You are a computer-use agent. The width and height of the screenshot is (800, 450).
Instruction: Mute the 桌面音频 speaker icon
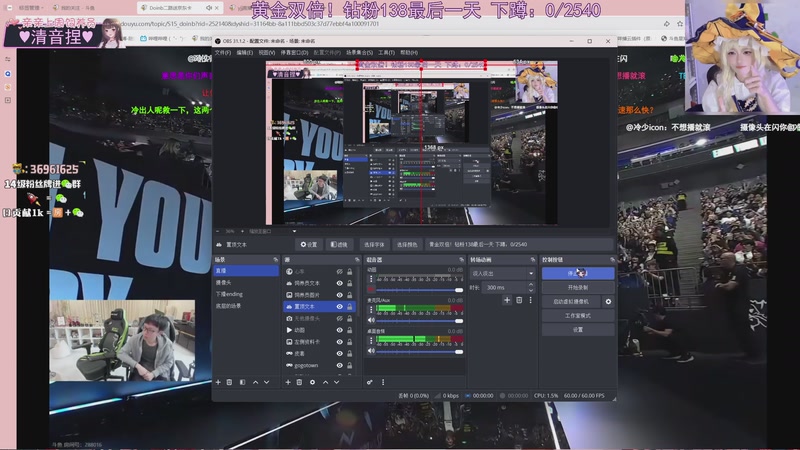click(x=371, y=351)
